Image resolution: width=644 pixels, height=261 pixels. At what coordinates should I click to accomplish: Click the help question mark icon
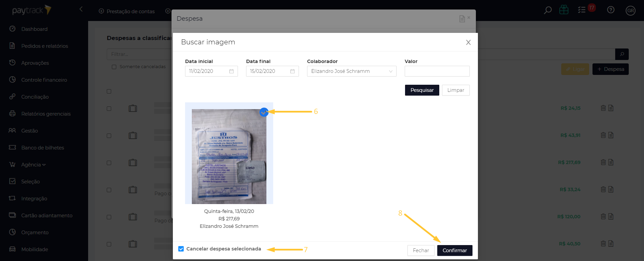click(x=611, y=10)
